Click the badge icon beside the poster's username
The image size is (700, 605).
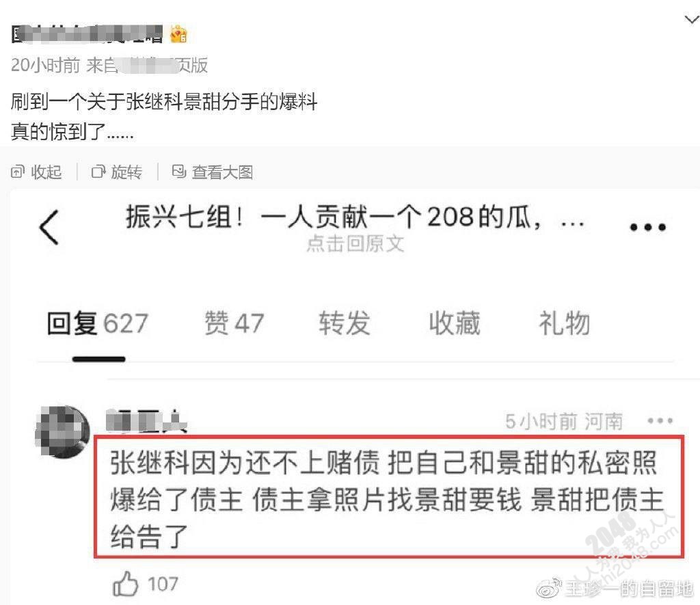[178, 34]
